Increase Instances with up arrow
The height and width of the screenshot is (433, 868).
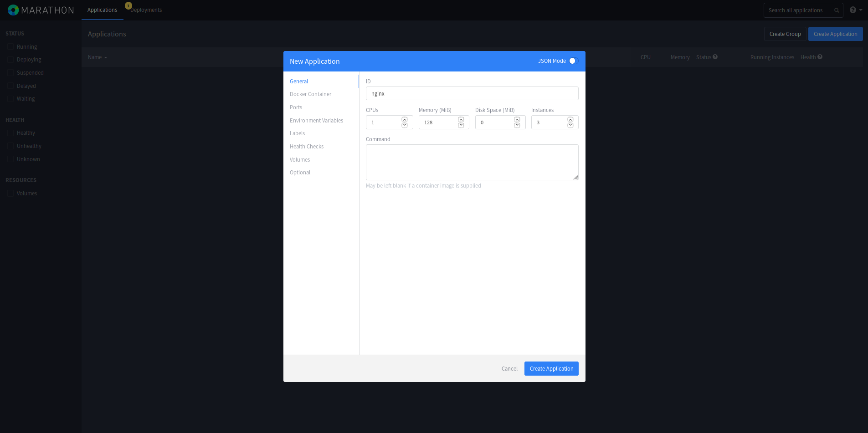click(x=570, y=120)
